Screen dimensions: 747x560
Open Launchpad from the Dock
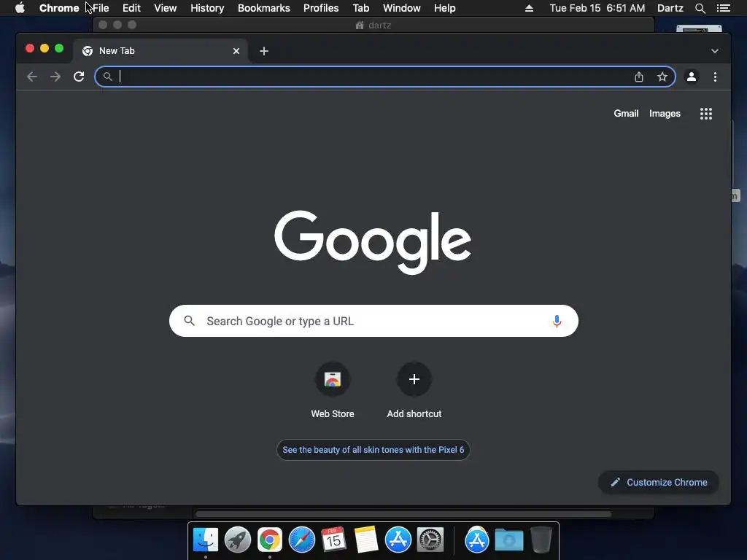coord(237,540)
